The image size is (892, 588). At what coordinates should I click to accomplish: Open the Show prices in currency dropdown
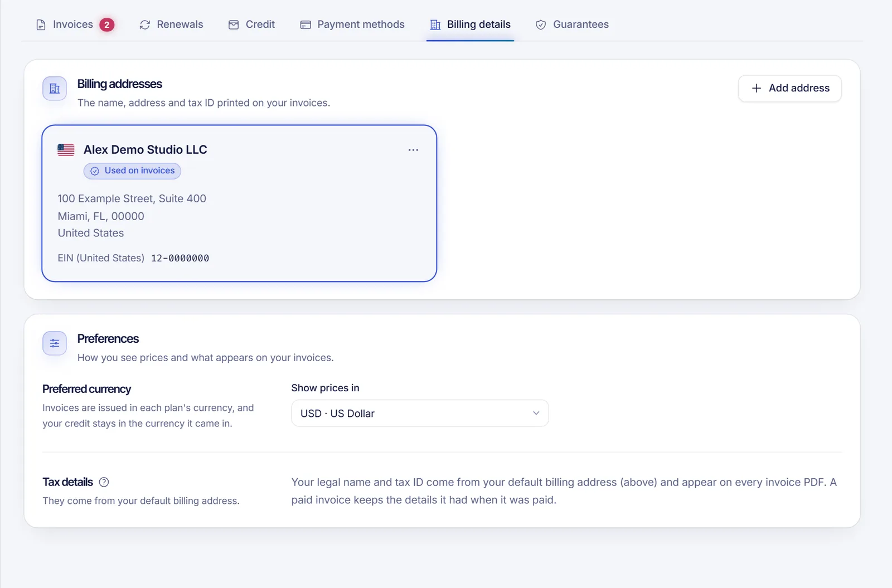[420, 413]
